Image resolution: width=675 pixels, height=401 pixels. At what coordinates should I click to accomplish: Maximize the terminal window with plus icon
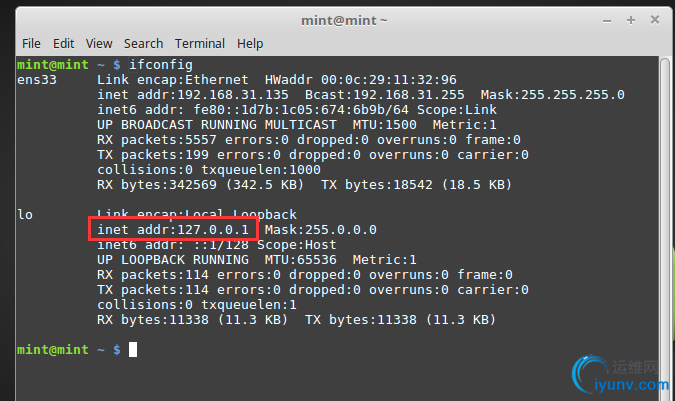pos(631,20)
